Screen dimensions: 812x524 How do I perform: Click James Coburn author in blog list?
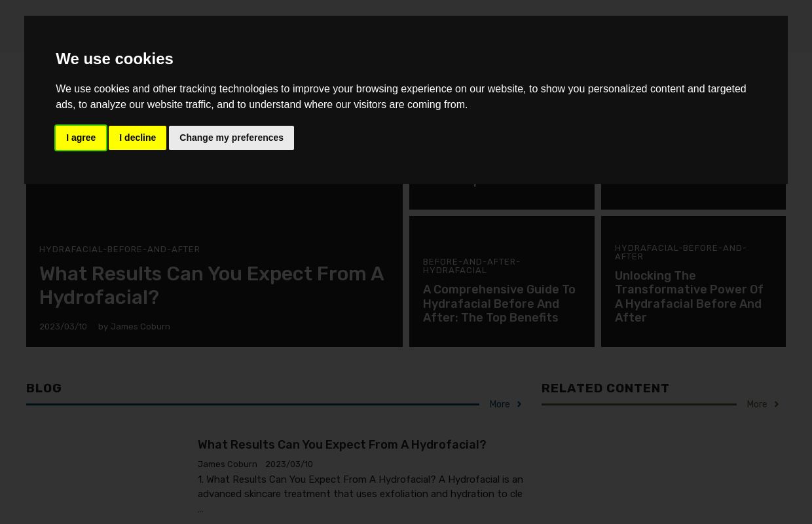[x=227, y=464]
